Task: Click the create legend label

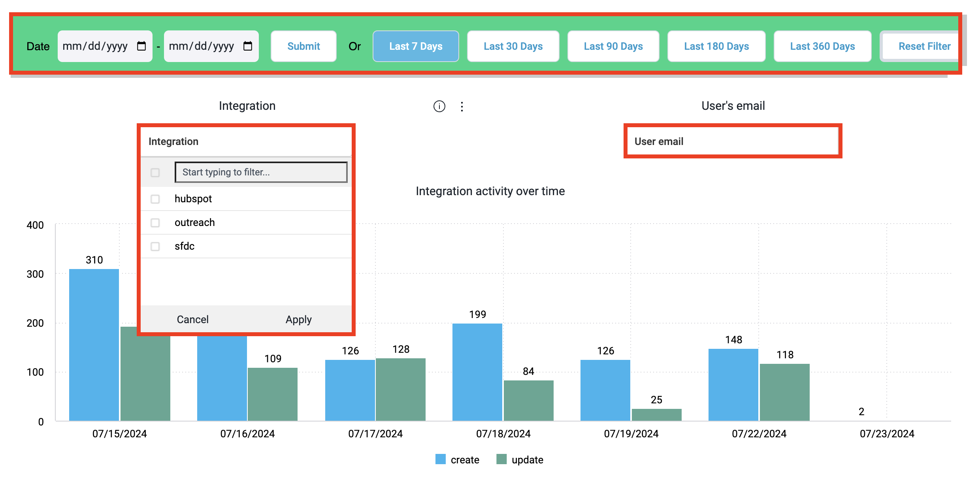Action: point(465,460)
